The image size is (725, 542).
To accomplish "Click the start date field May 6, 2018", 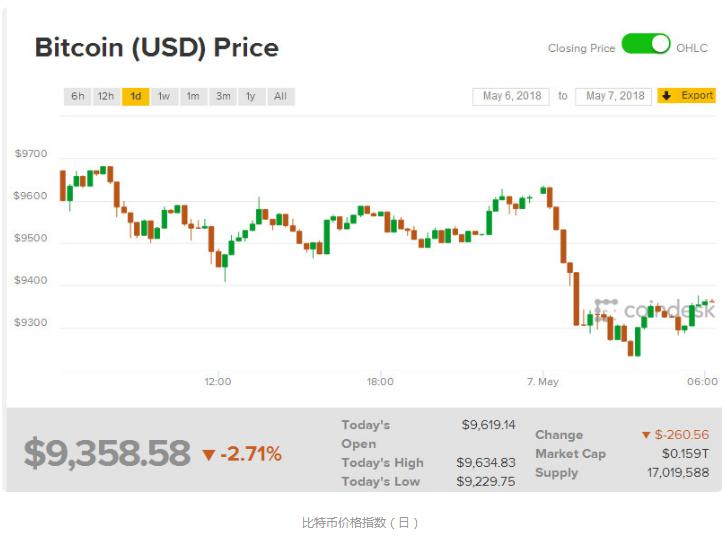I will click(511, 96).
